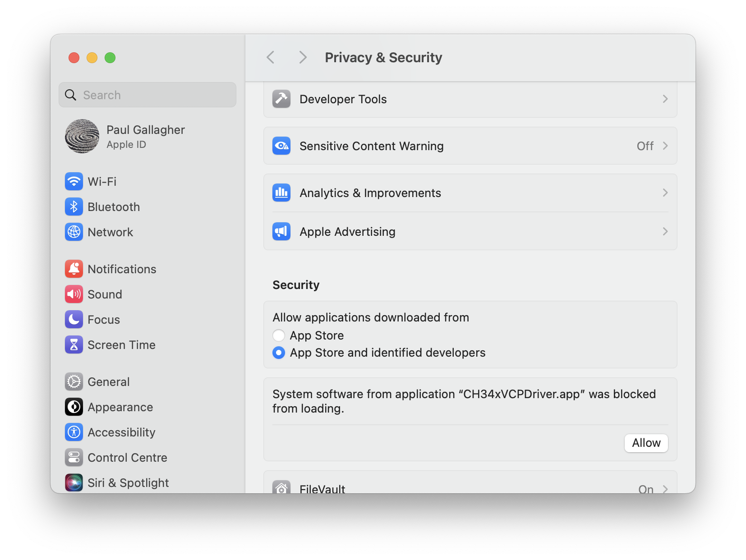Open the General sidebar item
Viewport: 746px width, 560px height.
tap(109, 382)
